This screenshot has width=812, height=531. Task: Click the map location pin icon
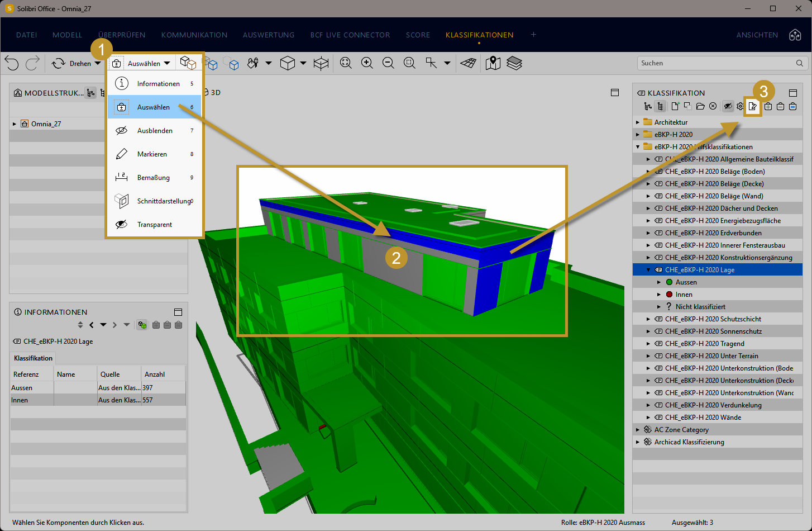(x=493, y=63)
